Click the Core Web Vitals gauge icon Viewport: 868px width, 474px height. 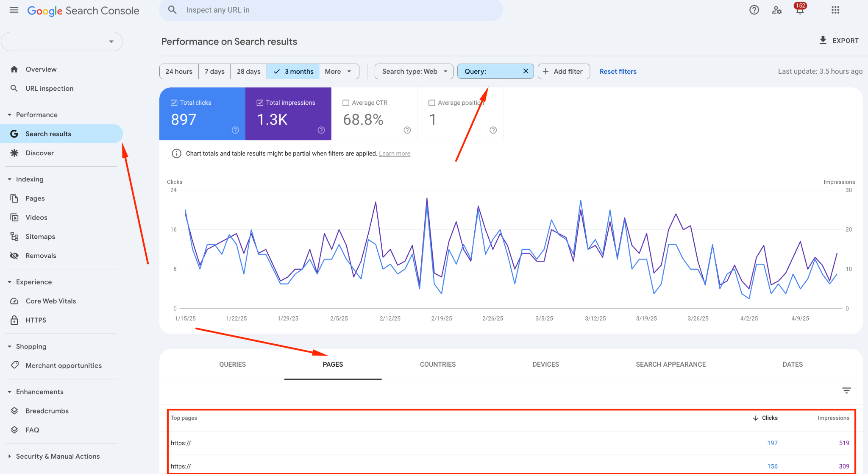click(14, 301)
